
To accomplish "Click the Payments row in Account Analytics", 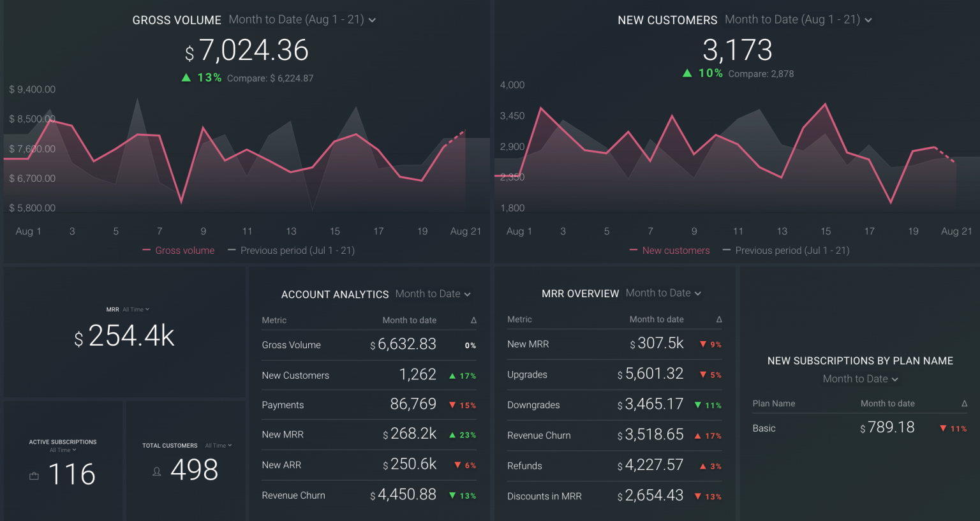I will pos(283,405).
